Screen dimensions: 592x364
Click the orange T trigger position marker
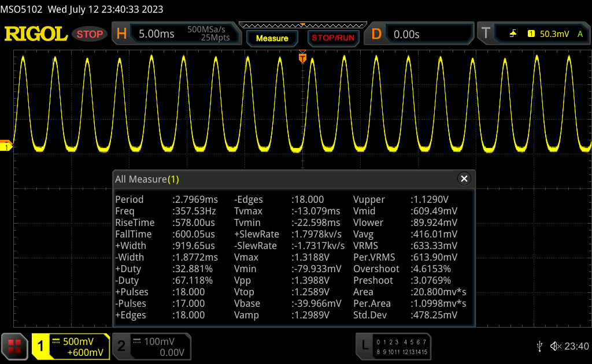(302, 58)
